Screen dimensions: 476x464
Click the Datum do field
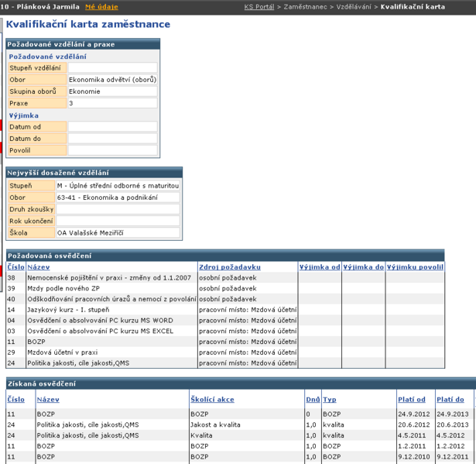point(113,138)
